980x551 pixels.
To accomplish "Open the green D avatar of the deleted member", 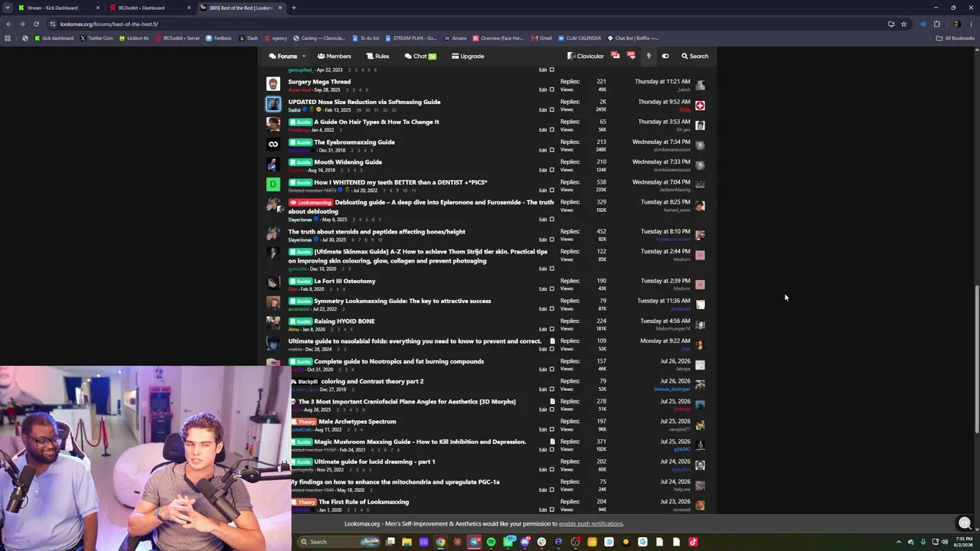I will point(273,184).
